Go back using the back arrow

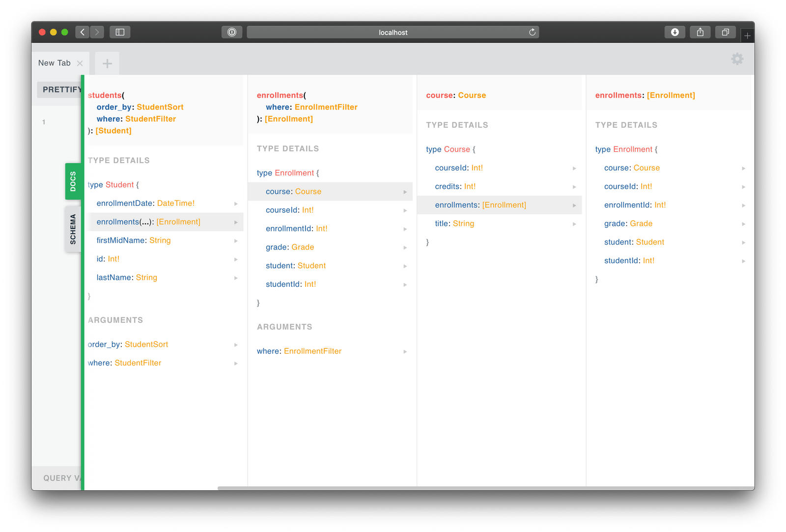(x=82, y=32)
